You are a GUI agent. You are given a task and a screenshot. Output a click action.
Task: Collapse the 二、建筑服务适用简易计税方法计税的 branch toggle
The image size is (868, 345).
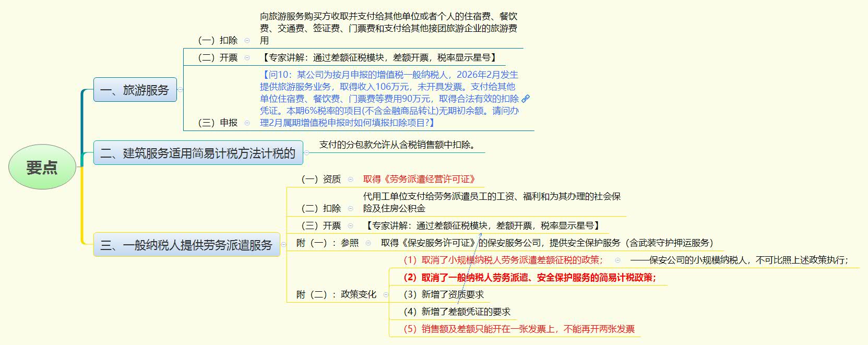point(306,153)
